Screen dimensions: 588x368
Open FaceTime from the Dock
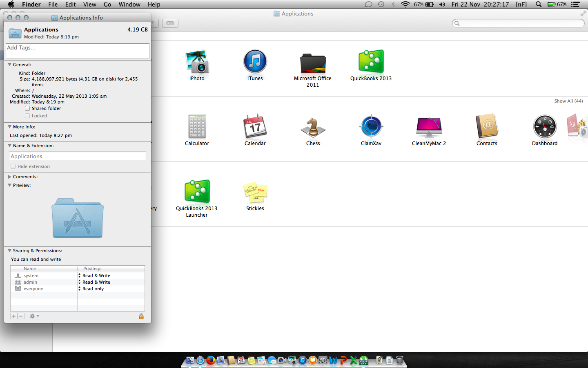coord(282,360)
